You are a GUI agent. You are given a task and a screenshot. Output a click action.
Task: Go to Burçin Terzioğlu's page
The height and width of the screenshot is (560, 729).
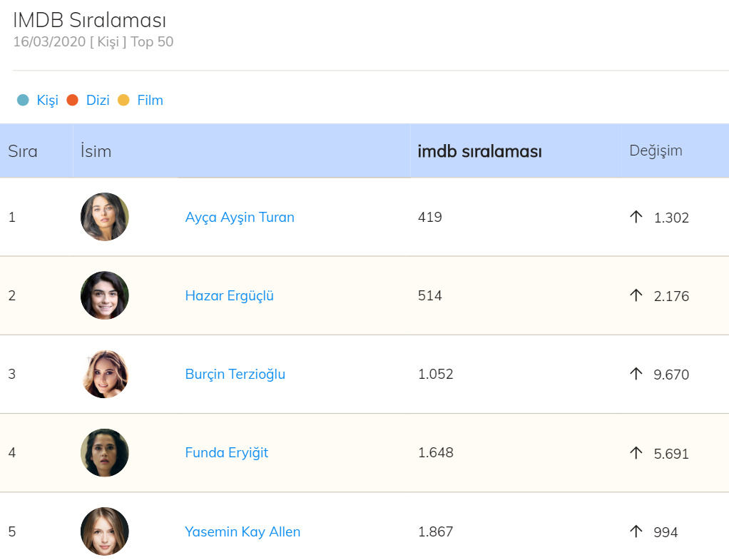click(x=235, y=374)
